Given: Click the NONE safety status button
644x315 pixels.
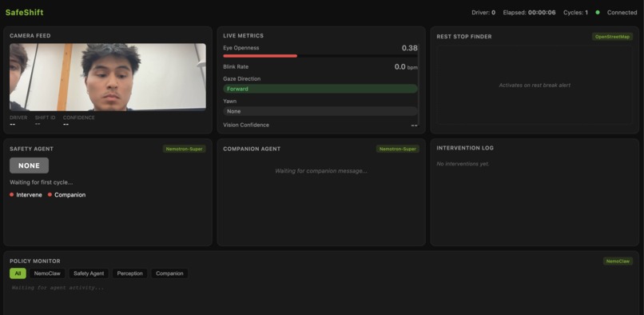Looking at the screenshot, I should [x=29, y=165].
